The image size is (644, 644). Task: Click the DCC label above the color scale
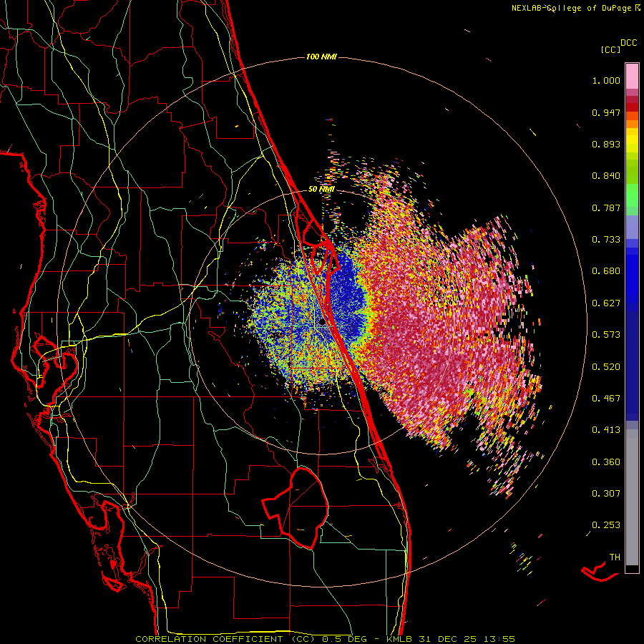629,43
